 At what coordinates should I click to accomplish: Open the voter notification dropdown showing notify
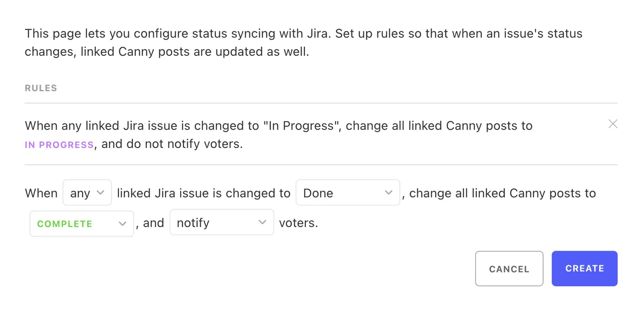(222, 222)
